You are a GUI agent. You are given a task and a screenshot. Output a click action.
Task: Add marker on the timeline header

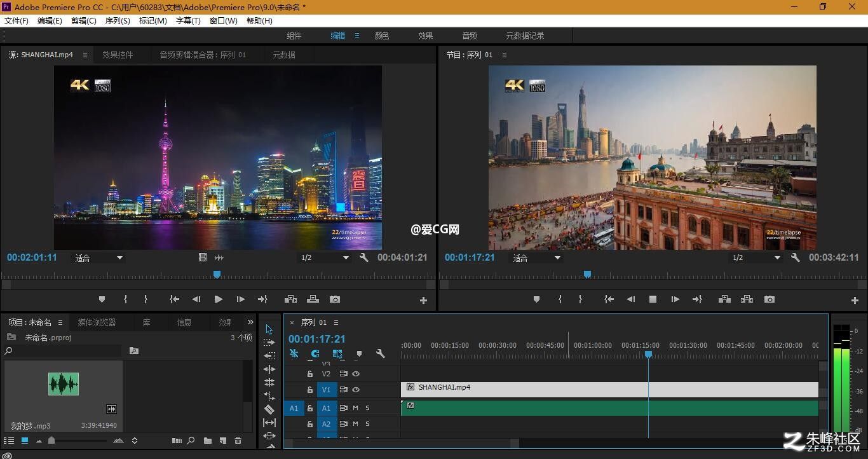point(359,354)
